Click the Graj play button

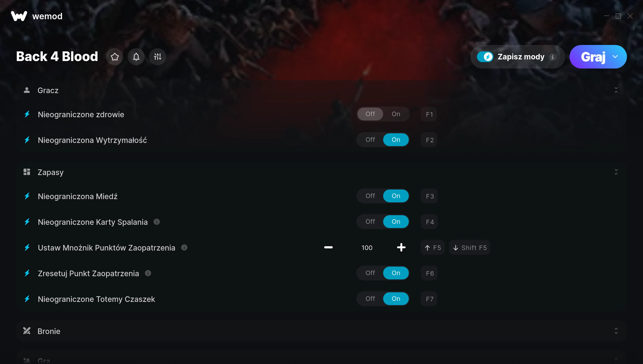[593, 57]
